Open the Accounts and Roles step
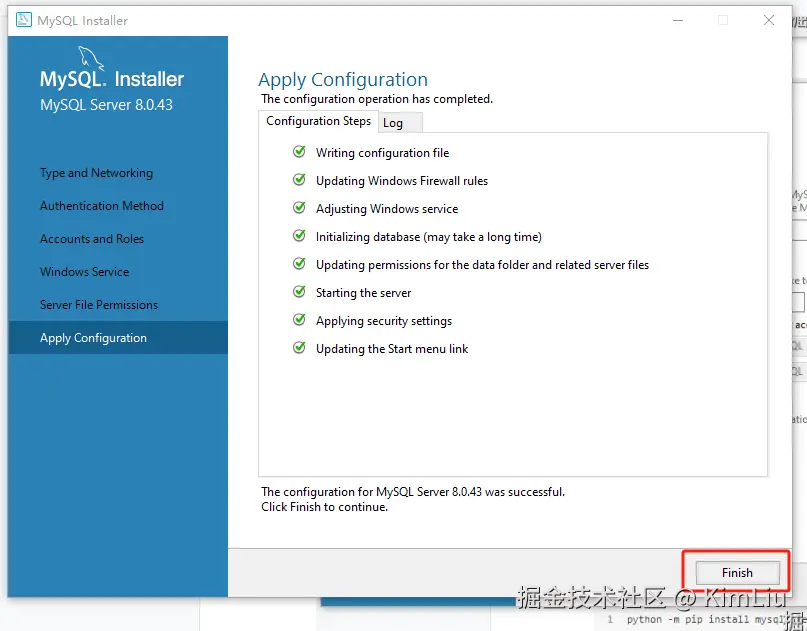 coord(92,239)
